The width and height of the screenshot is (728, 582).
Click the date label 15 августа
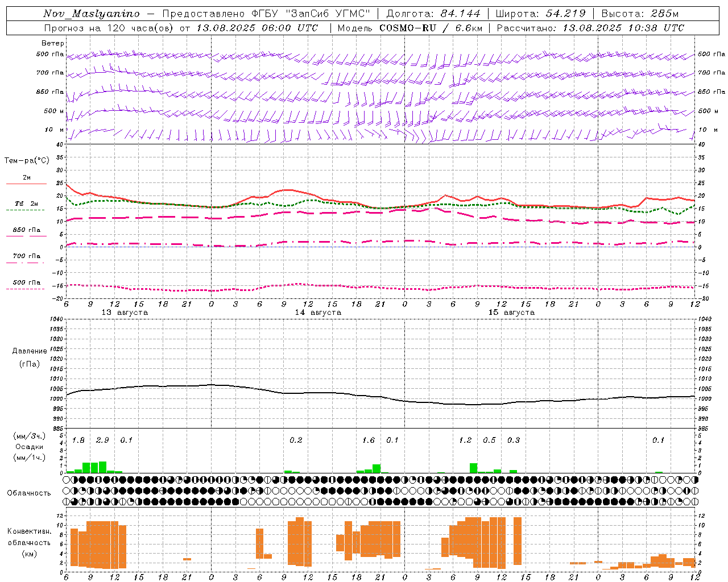click(511, 313)
